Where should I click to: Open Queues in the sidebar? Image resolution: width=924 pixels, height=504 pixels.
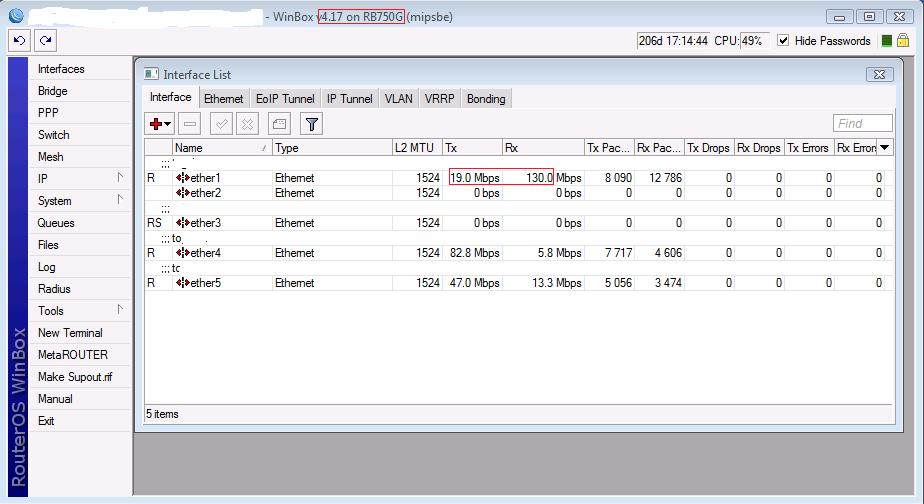coord(56,223)
